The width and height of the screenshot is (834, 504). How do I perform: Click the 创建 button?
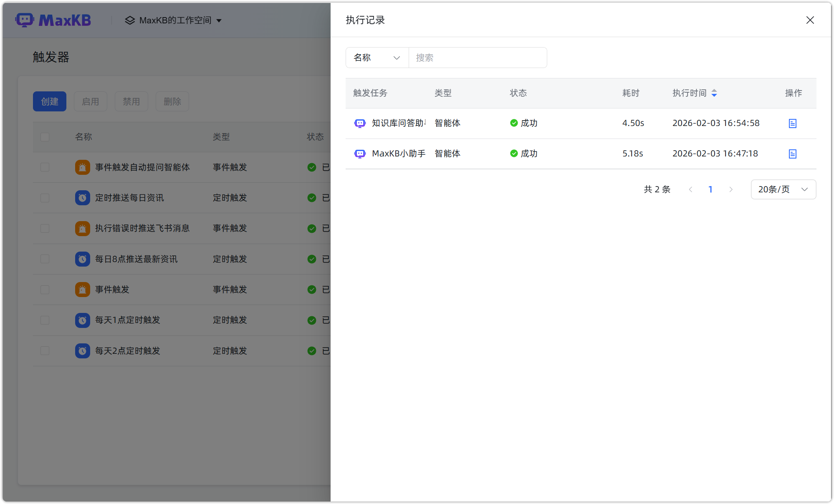tap(50, 101)
